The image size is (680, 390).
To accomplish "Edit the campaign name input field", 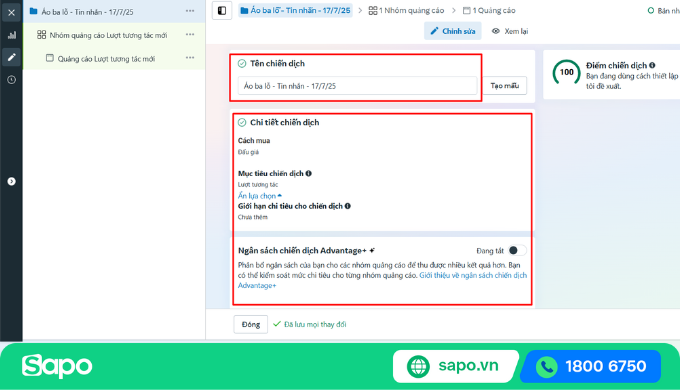I will (x=357, y=86).
